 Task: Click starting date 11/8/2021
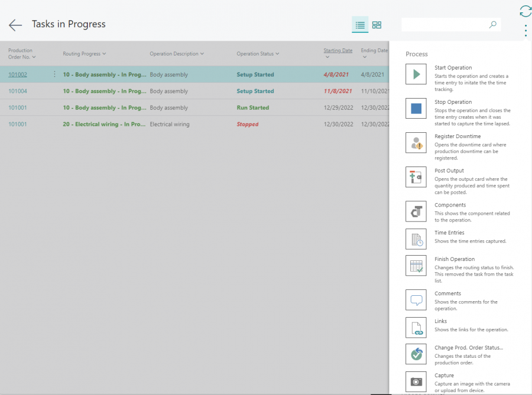[x=338, y=91]
